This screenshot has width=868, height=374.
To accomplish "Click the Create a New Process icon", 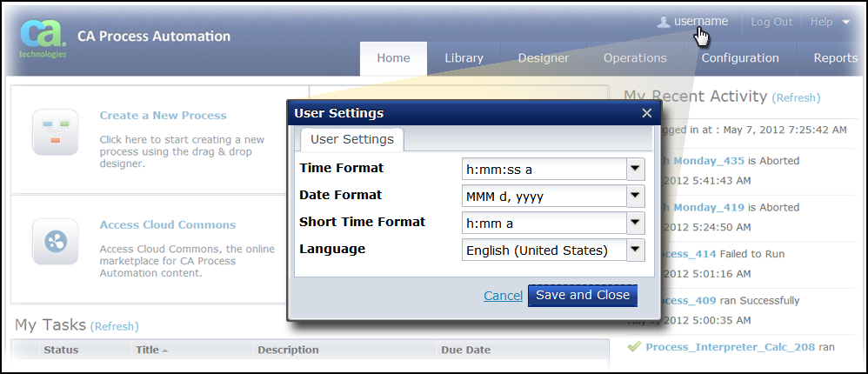I will pos(55,132).
